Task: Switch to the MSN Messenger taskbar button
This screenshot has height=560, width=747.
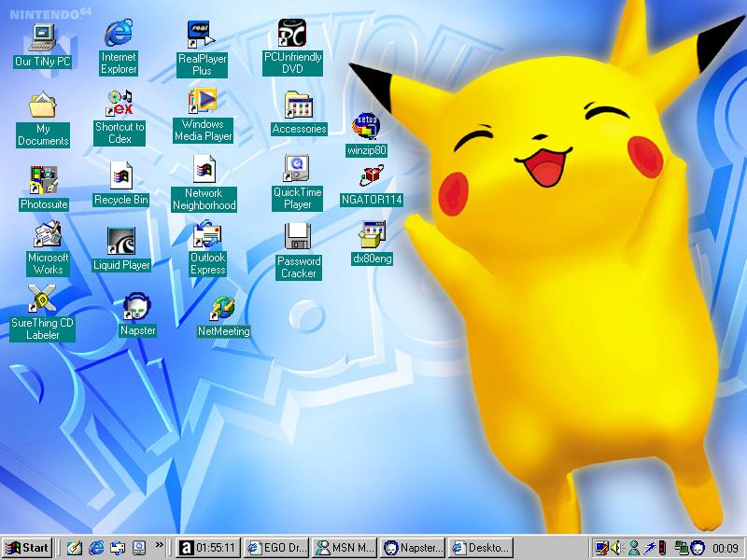Action: coord(345,548)
